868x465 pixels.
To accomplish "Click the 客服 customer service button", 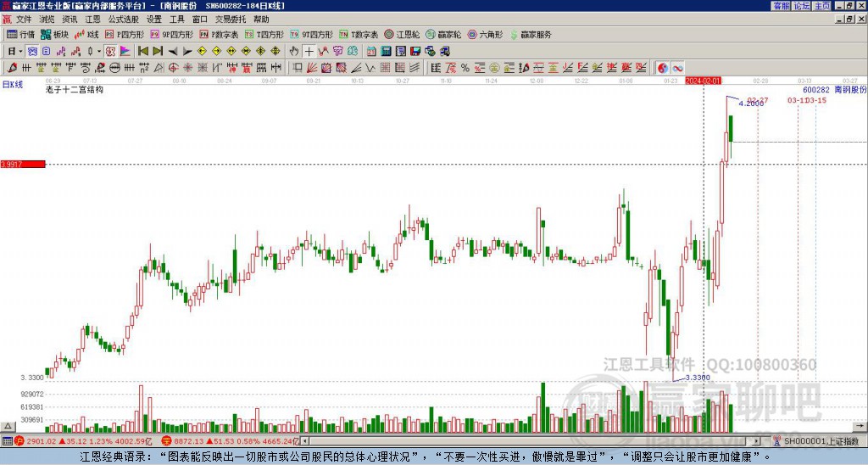I will [x=781, y=6].
